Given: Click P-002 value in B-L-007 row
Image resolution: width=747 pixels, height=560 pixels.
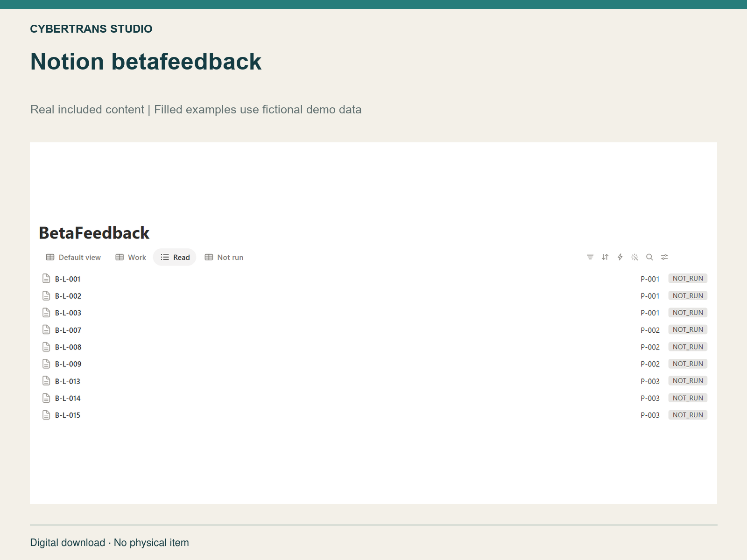Looking at the screenshot, I should click(650, 330).
